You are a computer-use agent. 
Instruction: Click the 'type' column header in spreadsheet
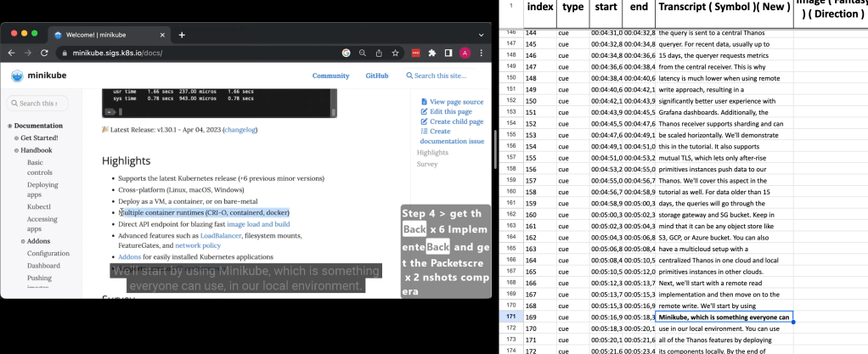tap(572, 7)
